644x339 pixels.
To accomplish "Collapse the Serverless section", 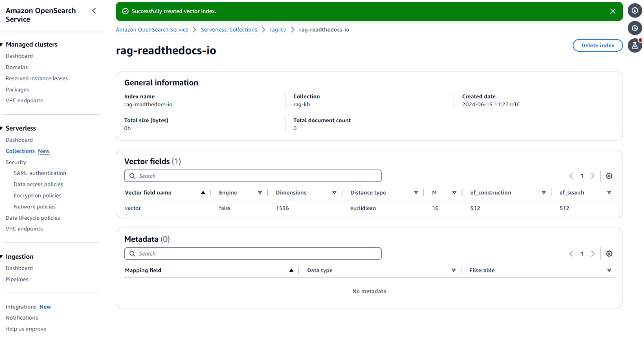I will pyautogui.click(x=2, y=128).
